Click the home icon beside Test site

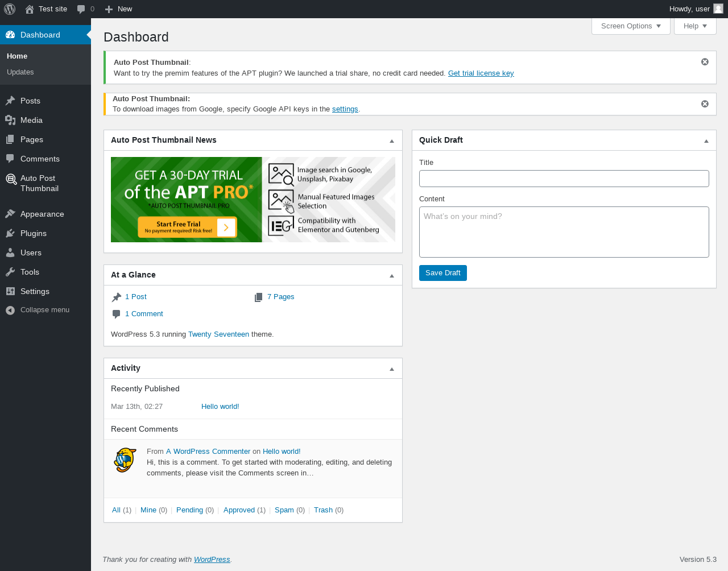30,9
